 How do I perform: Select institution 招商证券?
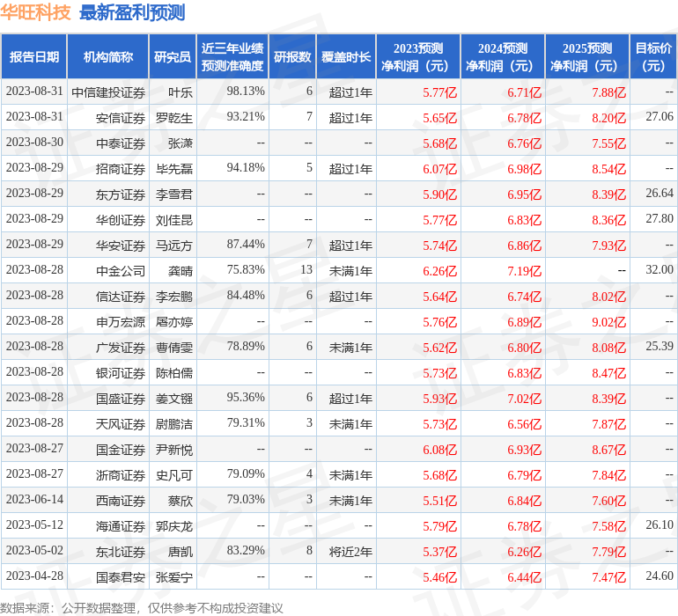coord(121,169)
